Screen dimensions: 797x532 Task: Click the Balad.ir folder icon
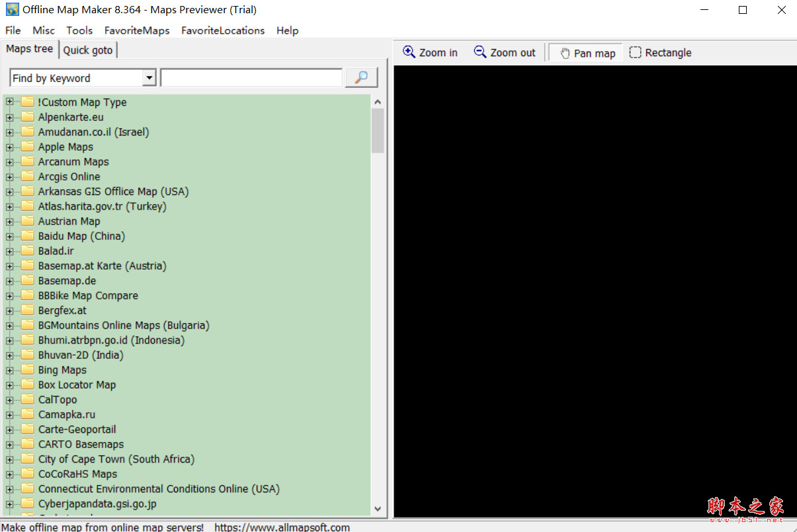[x=27, y=251]
